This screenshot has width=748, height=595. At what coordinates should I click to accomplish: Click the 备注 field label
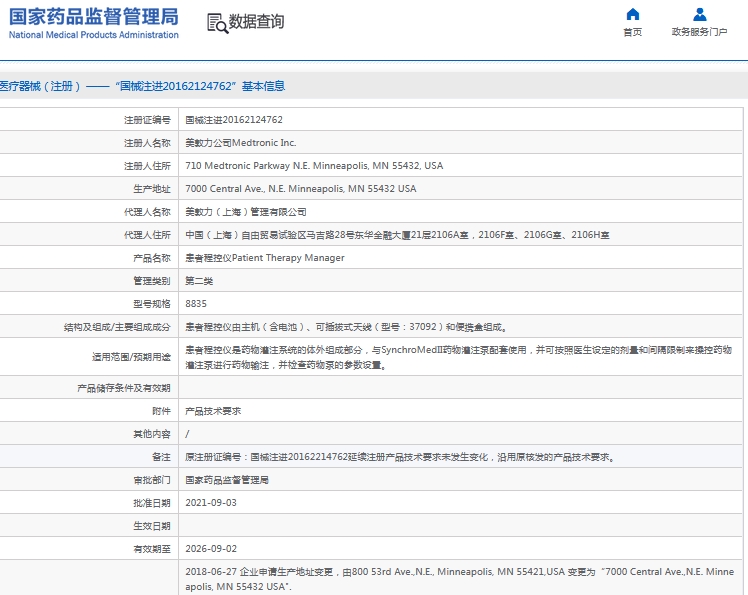point(161,457)
